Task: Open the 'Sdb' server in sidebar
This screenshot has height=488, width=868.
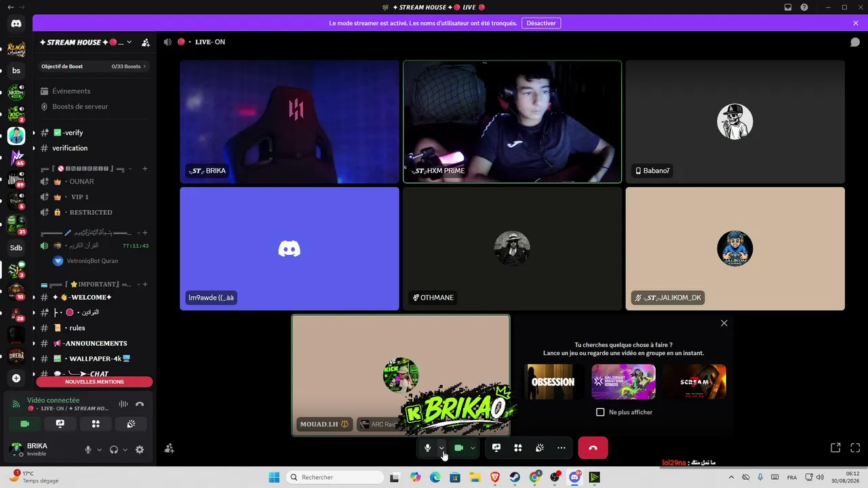Action: point(16,248)
